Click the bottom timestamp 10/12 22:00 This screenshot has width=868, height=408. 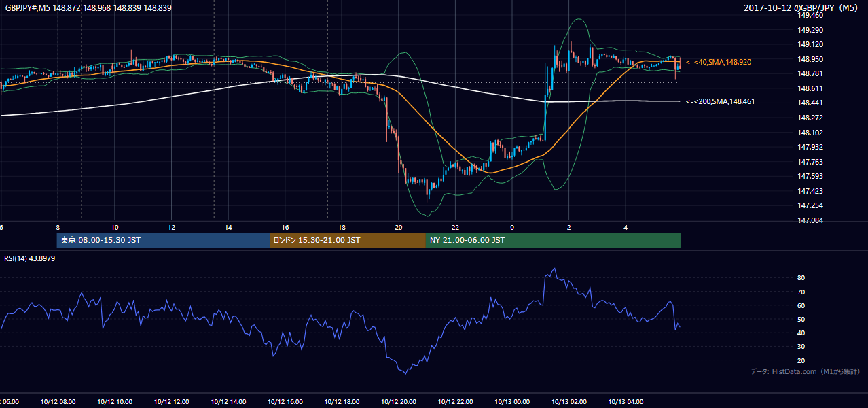coord(455,402)
